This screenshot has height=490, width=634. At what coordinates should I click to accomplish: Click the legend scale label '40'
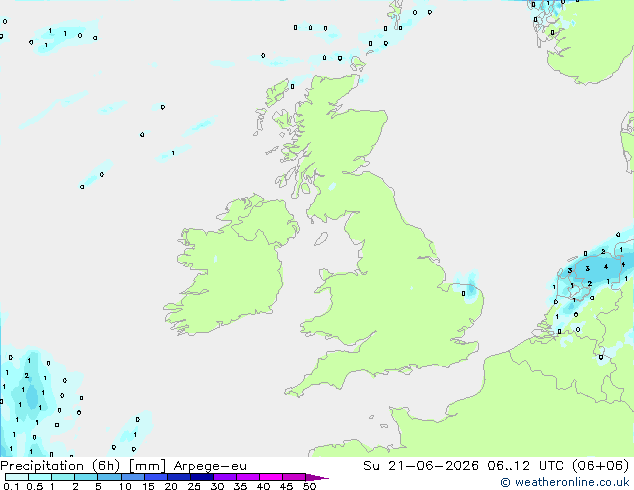click(x=263, y=486)
